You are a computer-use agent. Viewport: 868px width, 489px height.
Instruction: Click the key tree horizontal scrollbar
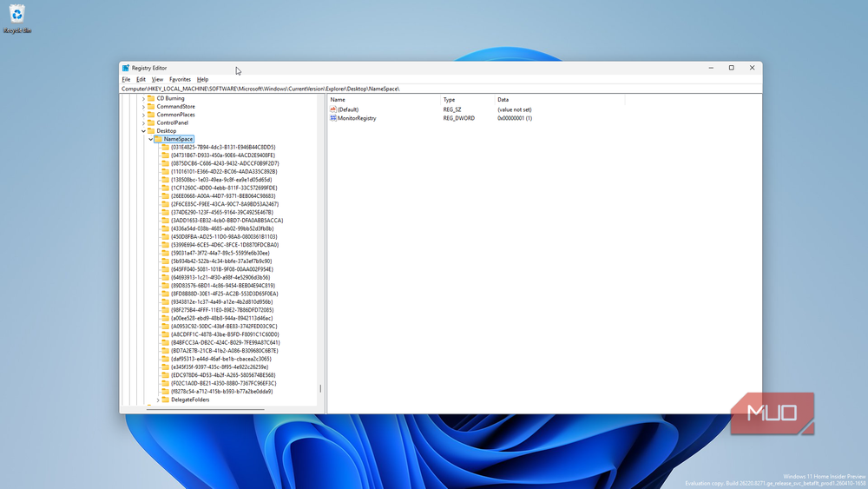click(x=206, y=410)
